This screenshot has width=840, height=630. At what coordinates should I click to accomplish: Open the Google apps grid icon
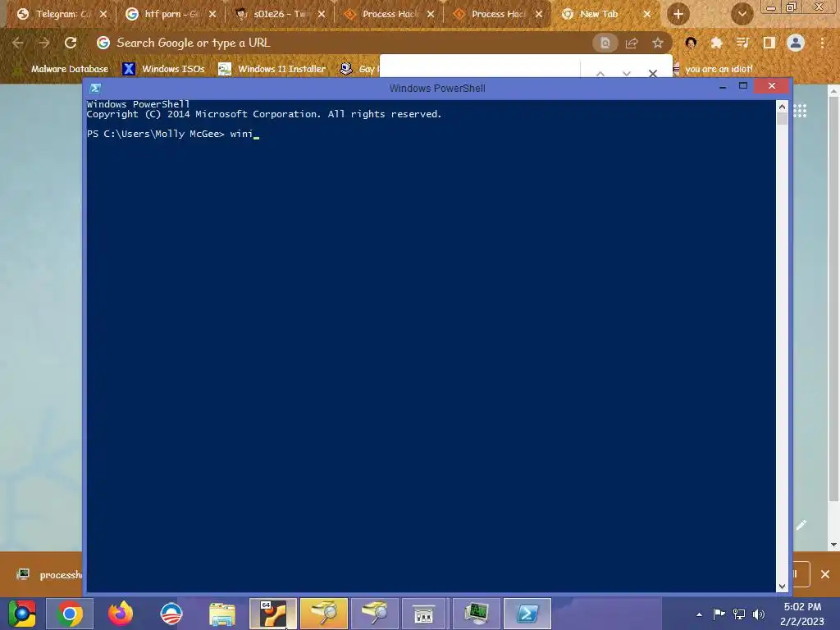(x=800, y=111)
